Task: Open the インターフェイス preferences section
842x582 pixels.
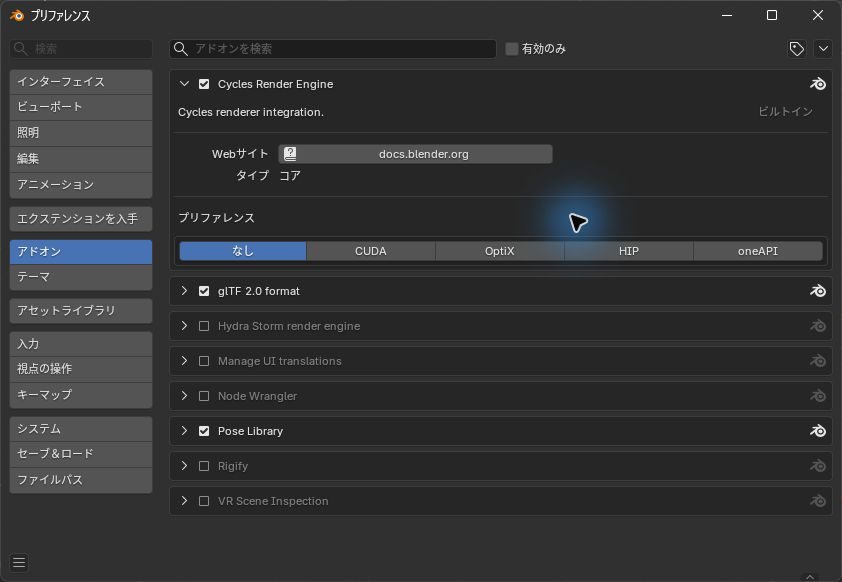Action: [x=81, y=82]
